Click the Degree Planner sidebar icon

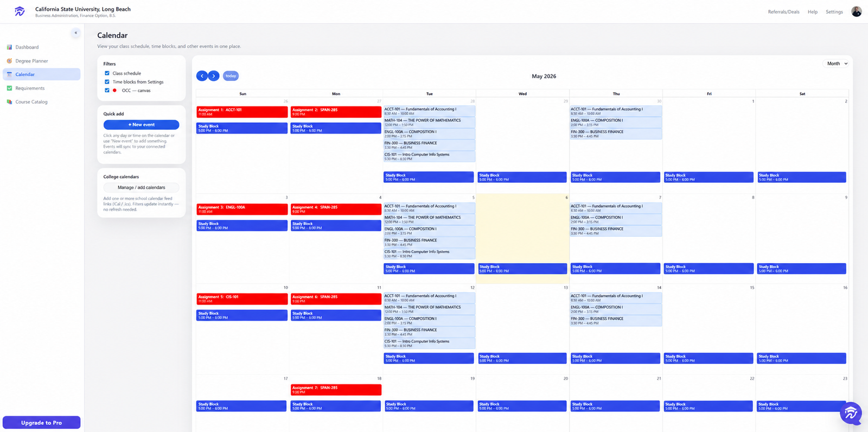pos(9,61)
